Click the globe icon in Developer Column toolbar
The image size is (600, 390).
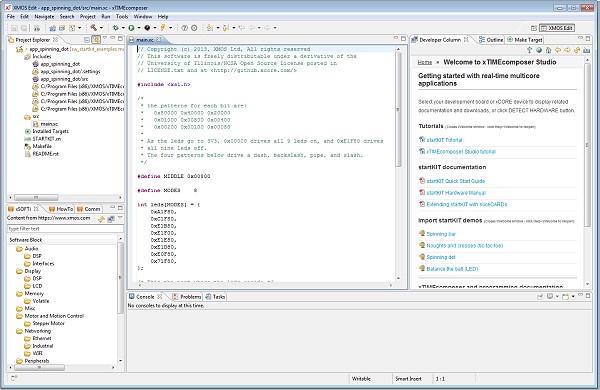coord(539,50)
